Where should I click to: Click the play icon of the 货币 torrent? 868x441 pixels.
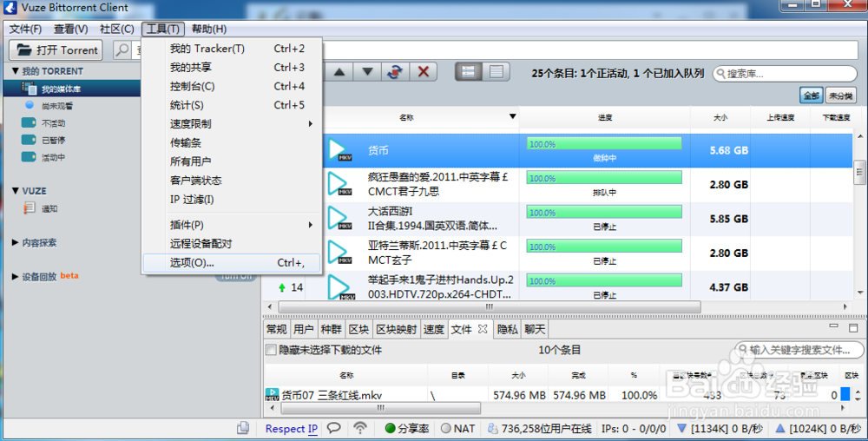point(339,150)
